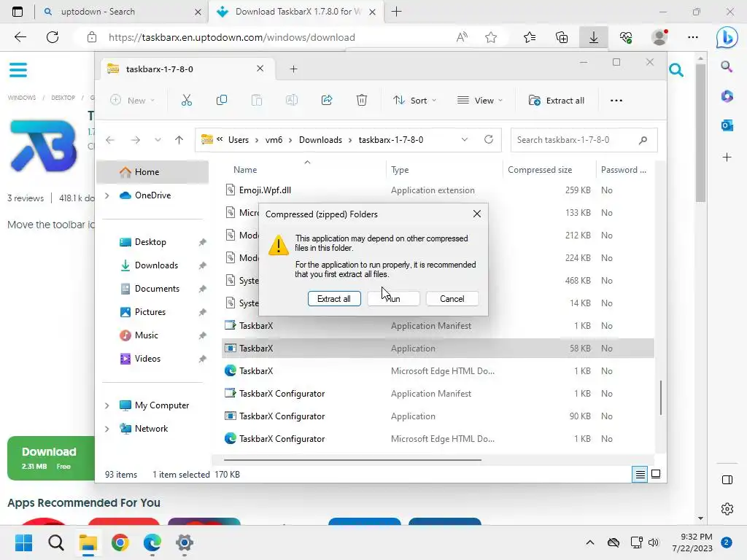
Task: Open the Edge Favorites list icon
Action: click(530, 37)
